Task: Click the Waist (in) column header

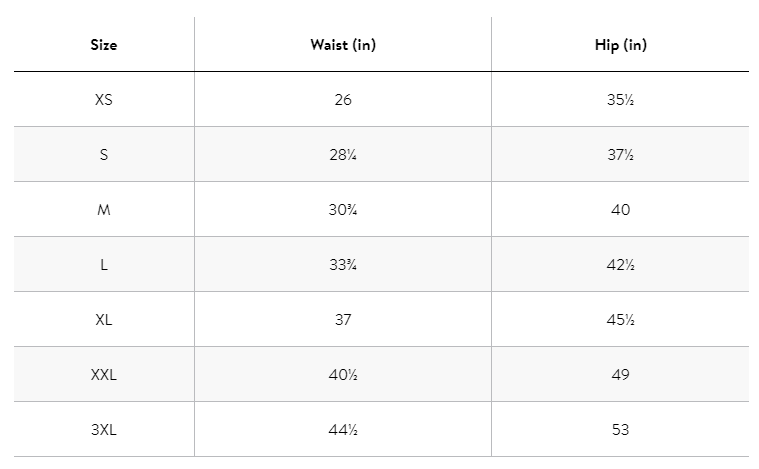Action: tap(343, 46)
